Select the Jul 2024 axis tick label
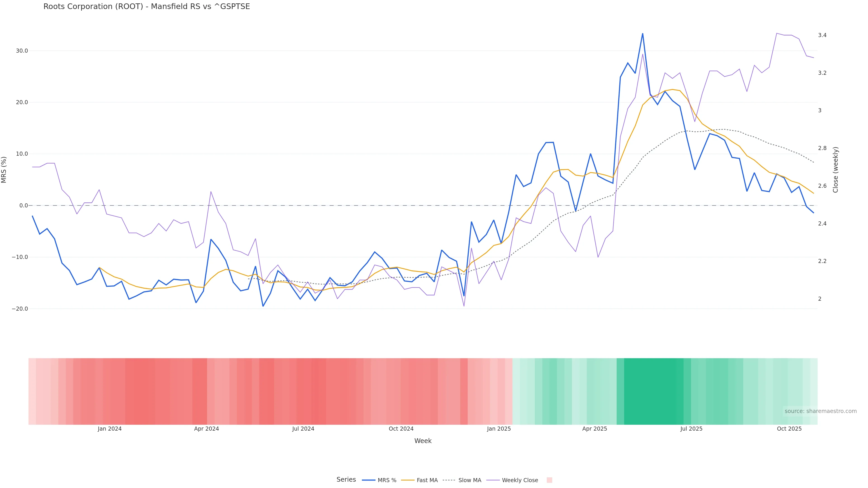This screenshot has width=868, height=488. point(303,429)
